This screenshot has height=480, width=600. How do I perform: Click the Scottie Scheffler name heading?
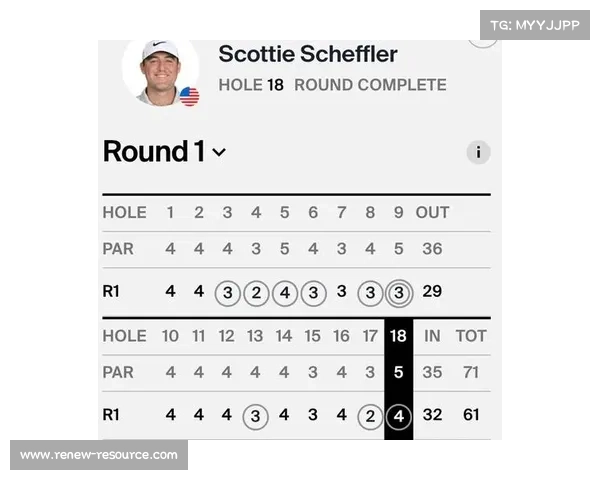[x=308, y=54]
